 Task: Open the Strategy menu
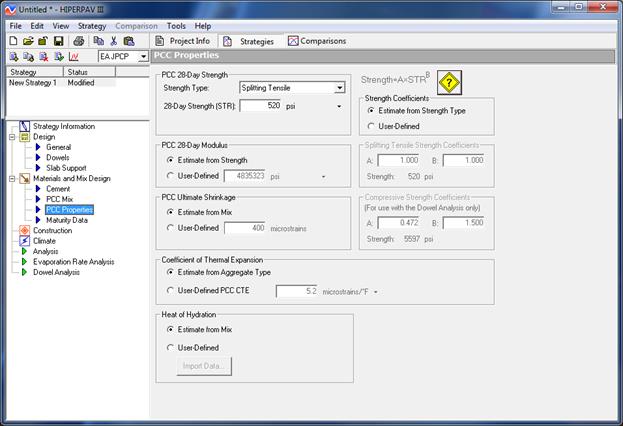click(92, 26)
